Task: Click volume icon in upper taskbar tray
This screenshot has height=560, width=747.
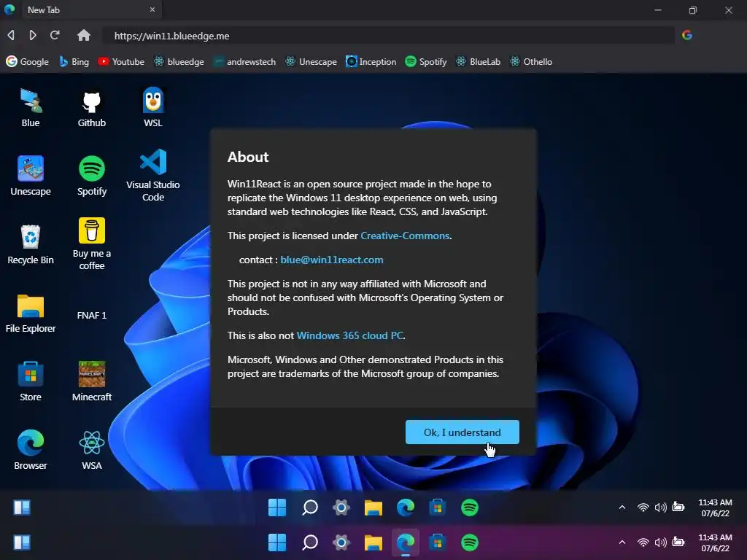Action: pos(660,507)
